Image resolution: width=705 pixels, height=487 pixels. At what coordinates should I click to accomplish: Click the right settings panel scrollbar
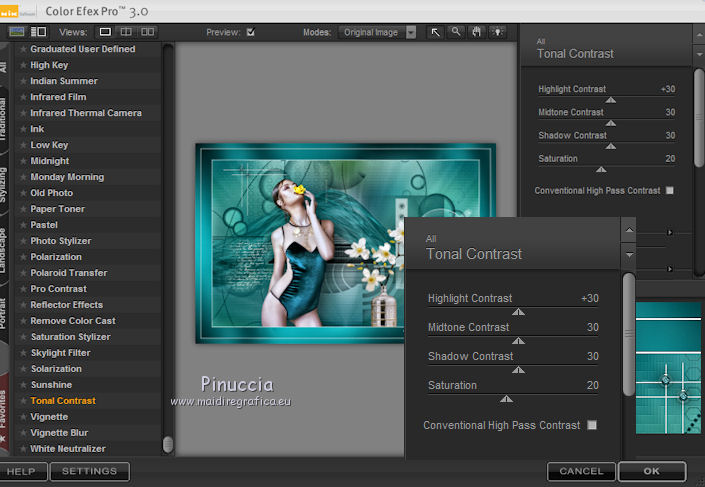point(699,117)
